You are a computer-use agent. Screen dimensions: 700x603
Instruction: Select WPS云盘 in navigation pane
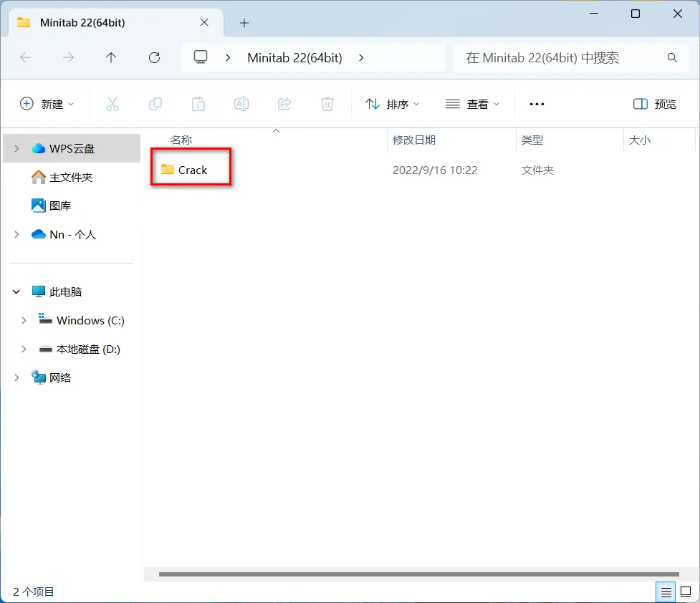(x=72, y=148)
